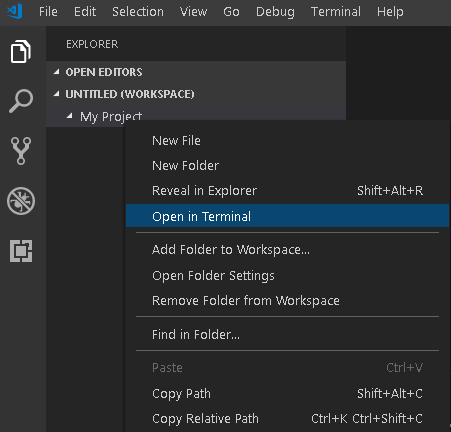The image size is (451, 432).
Task: Select Copy Relative Path entry
Action: (x=287, y=419)
